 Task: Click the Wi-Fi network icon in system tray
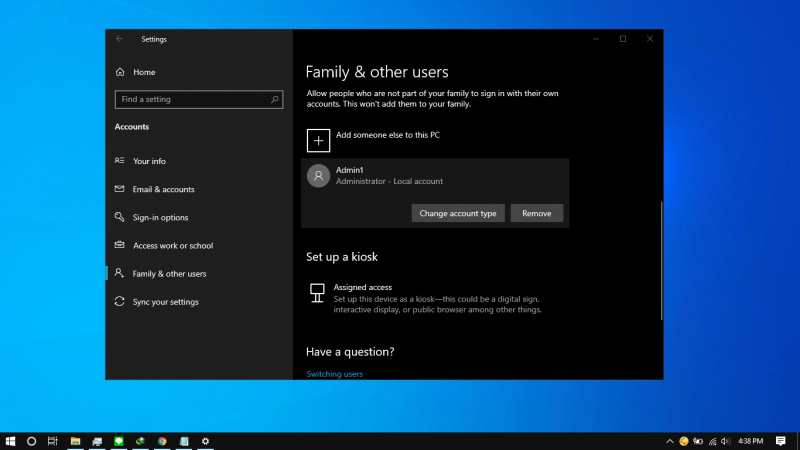(713, 441)
